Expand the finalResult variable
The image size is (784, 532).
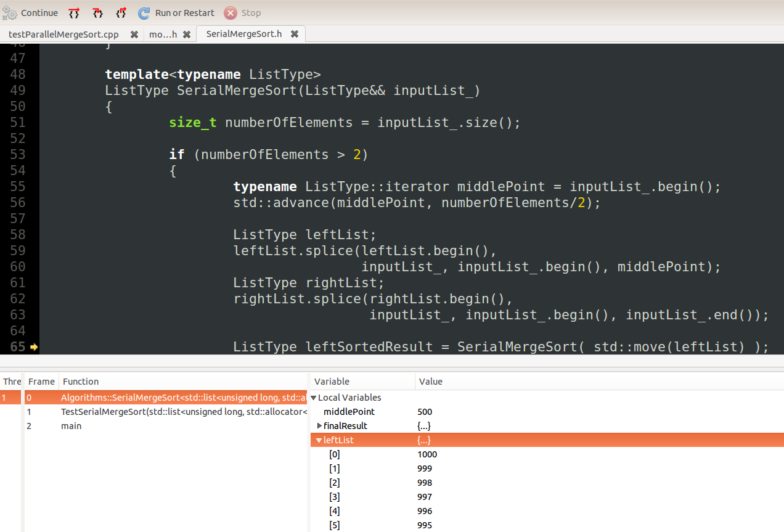point(319,425)
